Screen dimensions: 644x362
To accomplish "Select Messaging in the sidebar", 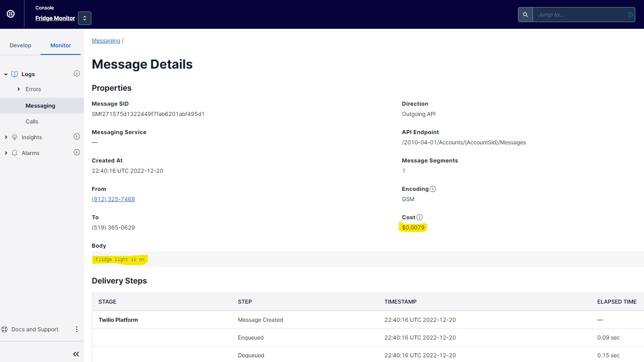I will [40, 106].
